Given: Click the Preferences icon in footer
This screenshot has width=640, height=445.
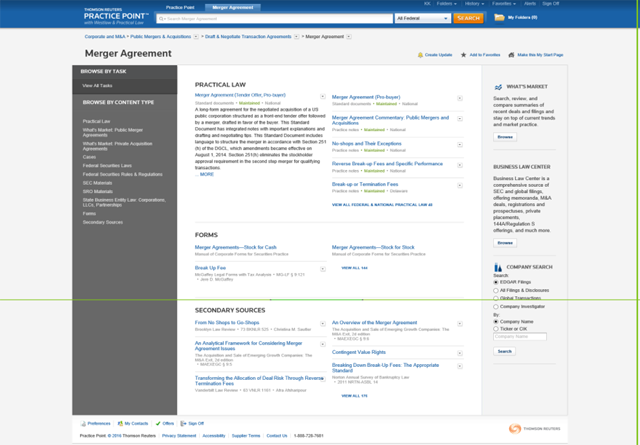Looking at the screenshot, I should [82, 423].
